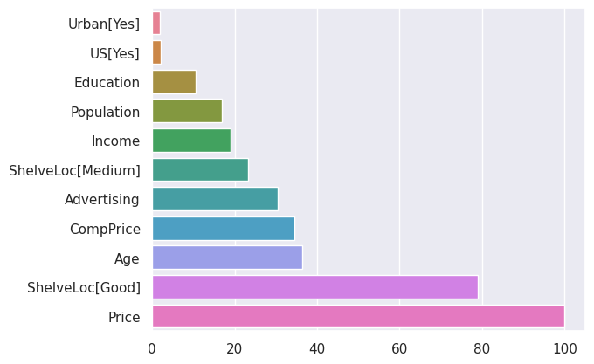Select the Advertising axis label
The width and height of the screenshot is (594, 364).
coord(102,199)
